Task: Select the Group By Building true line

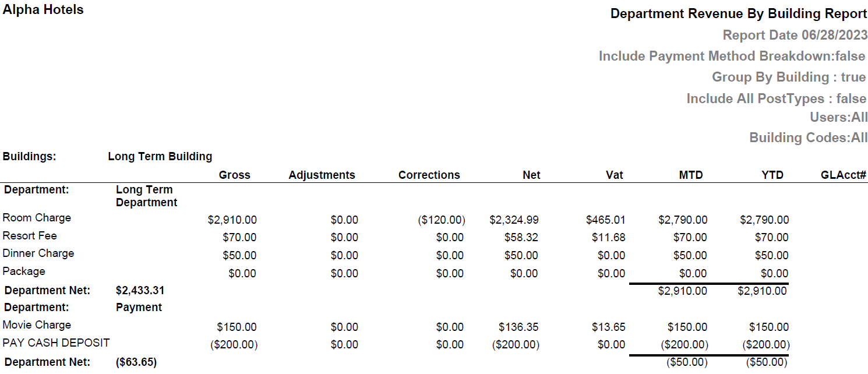Action: [x=789, y=77]
